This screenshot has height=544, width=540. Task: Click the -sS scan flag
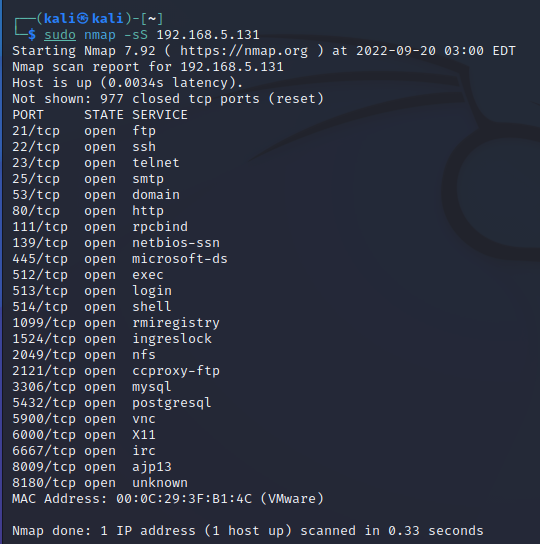point(136,35)
